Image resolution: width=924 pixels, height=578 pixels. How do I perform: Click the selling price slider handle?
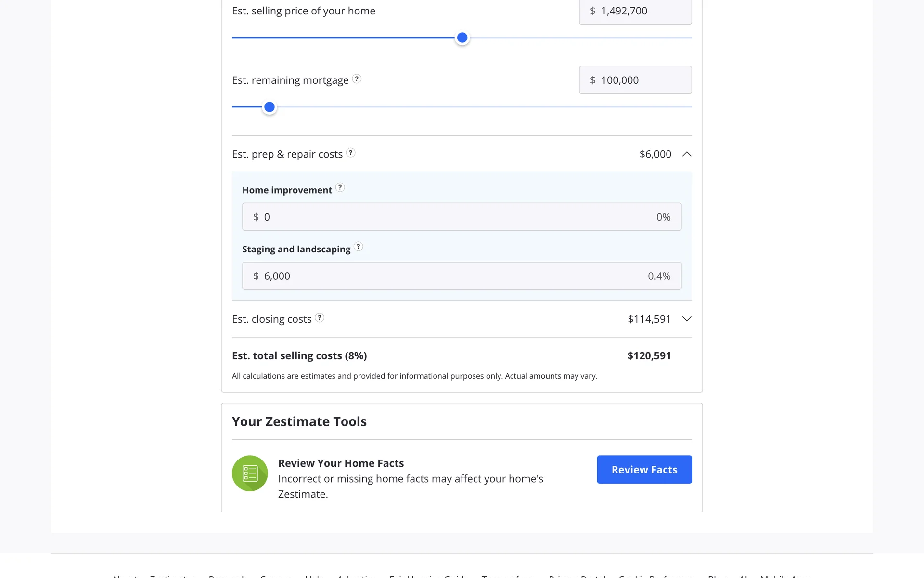click(462, 38)
